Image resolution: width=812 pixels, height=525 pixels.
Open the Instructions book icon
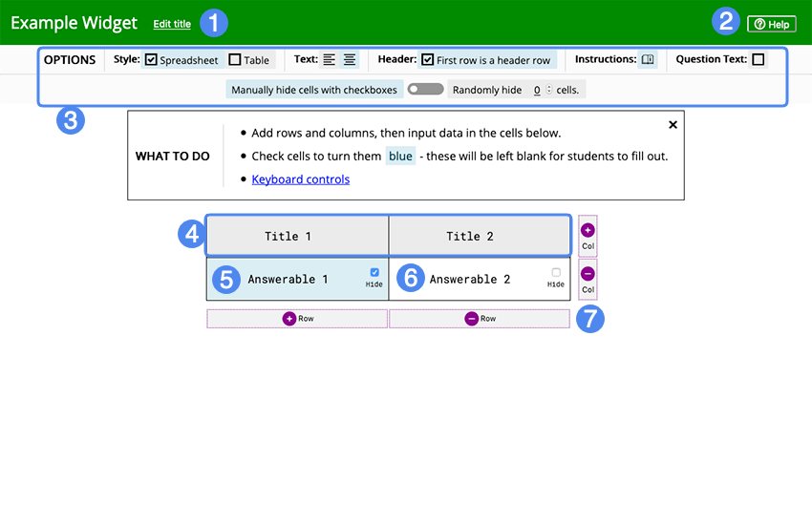pos(648,59)
